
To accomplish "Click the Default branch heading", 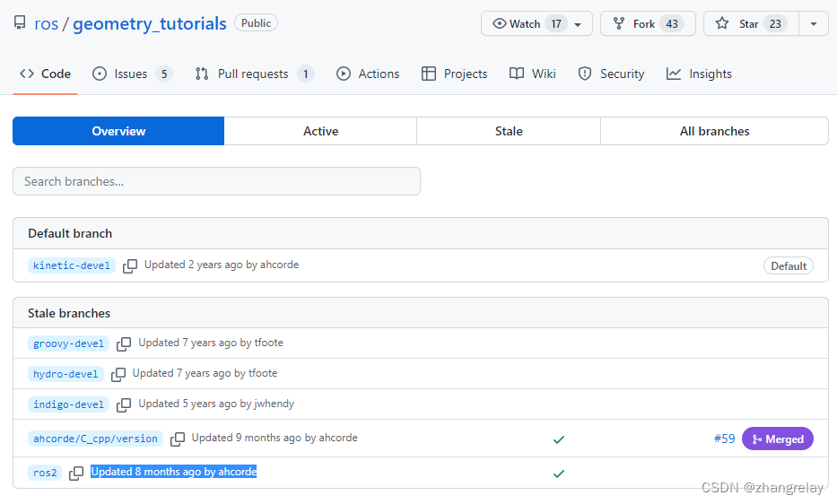I will point(70,233).
